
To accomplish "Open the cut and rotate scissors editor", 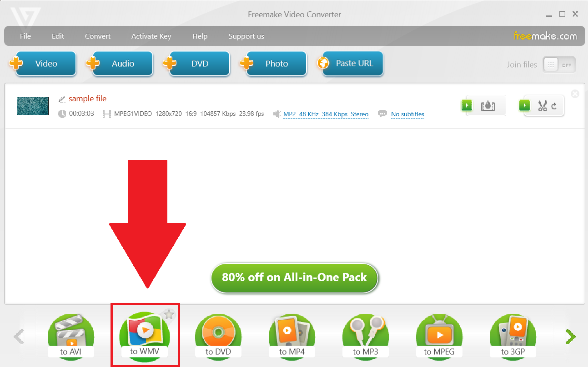I will click(544, 106).
